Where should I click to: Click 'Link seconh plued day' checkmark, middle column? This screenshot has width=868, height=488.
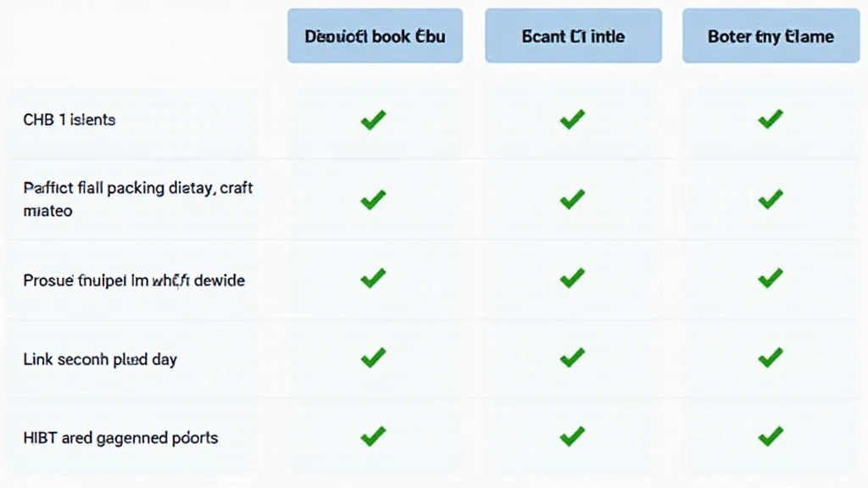pyautogui.click(x=572, y=358)
